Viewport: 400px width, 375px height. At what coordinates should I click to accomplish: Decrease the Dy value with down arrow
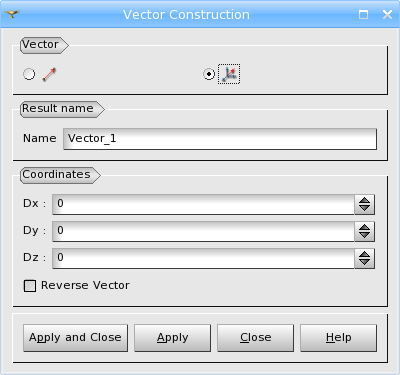point(364,236)
